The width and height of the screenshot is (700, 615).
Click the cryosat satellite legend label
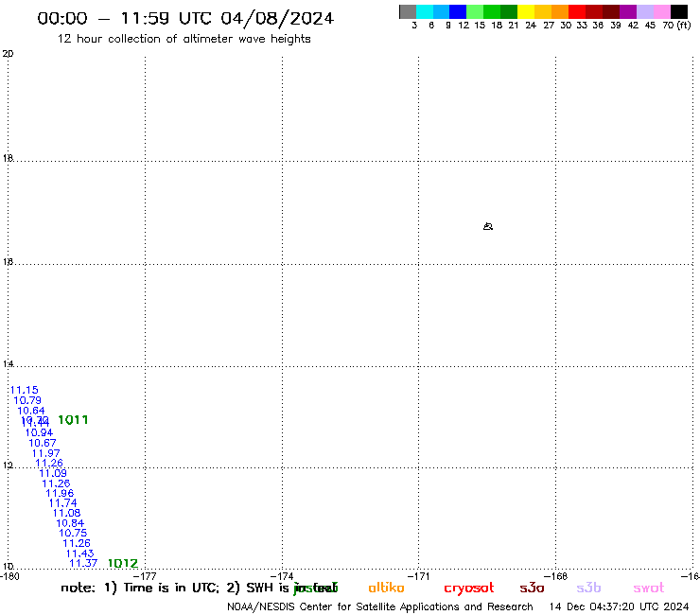[469, 588]
